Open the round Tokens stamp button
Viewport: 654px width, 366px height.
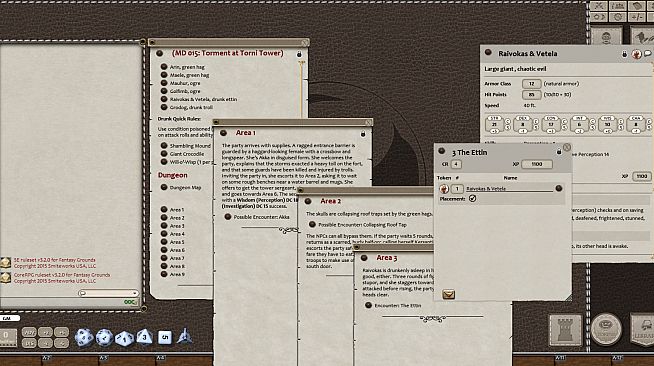[606, 329]
